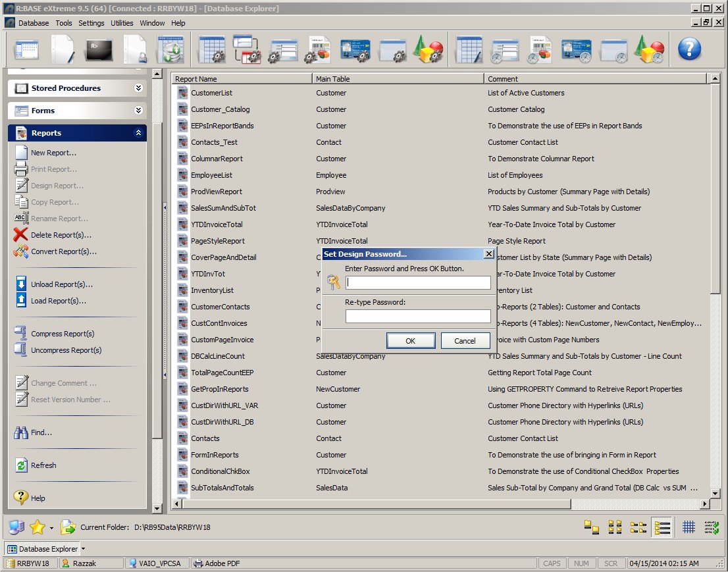Click the blue Help question mark icon

pos(689,49)
